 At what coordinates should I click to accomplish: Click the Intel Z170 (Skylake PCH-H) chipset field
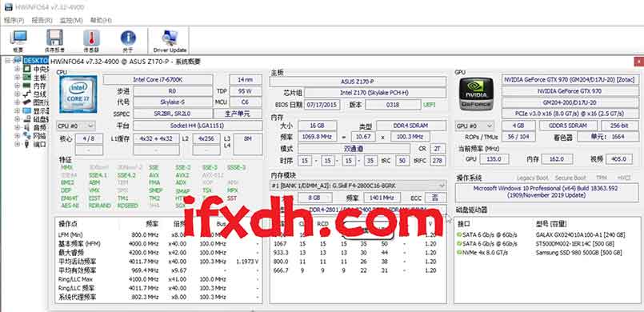click(374, 93)
